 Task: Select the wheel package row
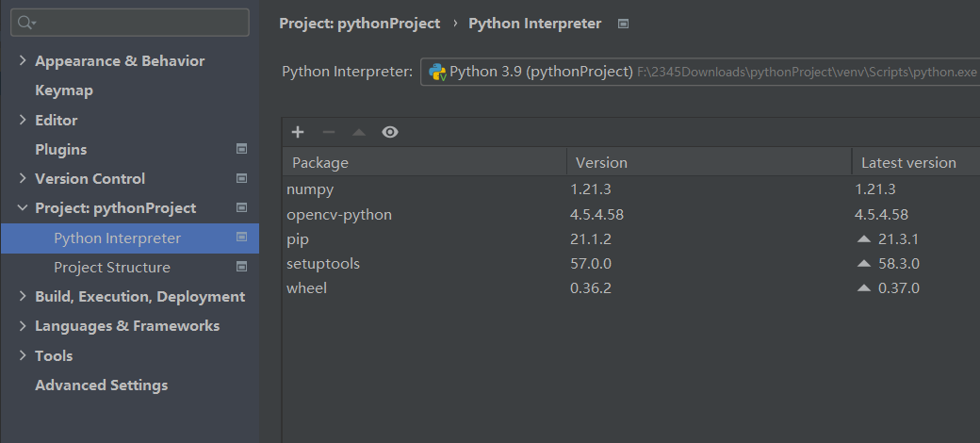pos(631,288)
